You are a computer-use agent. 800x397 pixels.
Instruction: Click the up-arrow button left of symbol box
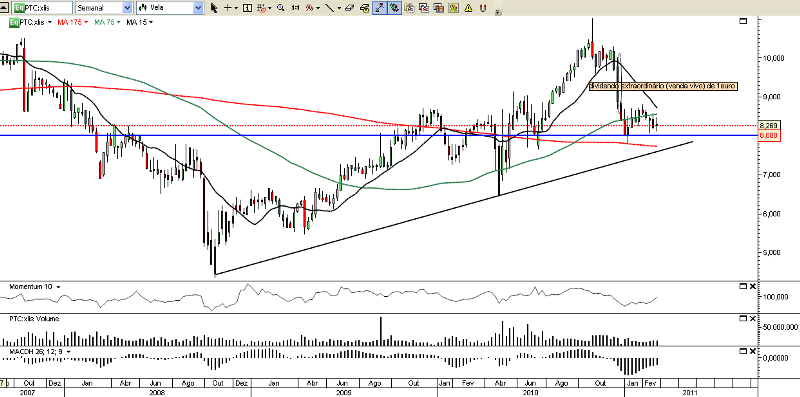[x=5, y=8]
